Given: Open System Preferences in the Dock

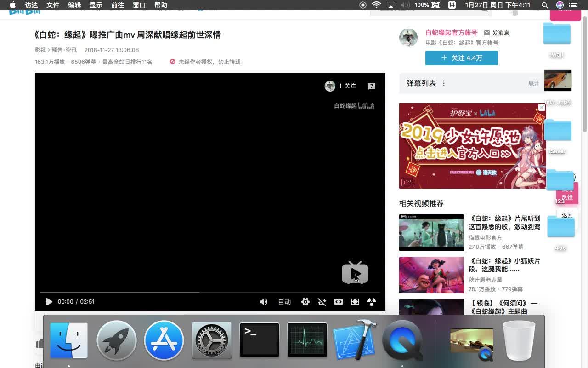Looking at the screenshot, I should tap(211, 340).
